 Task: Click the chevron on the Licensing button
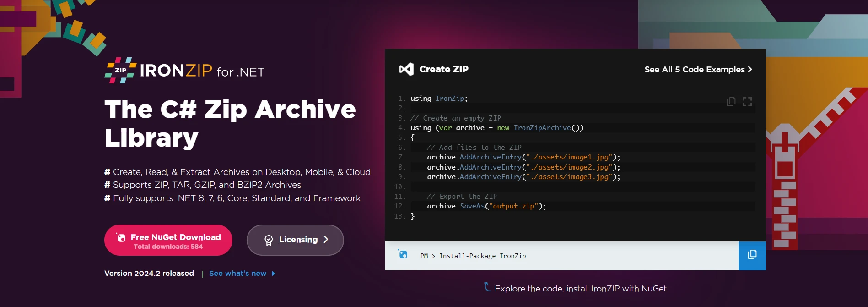326,240
